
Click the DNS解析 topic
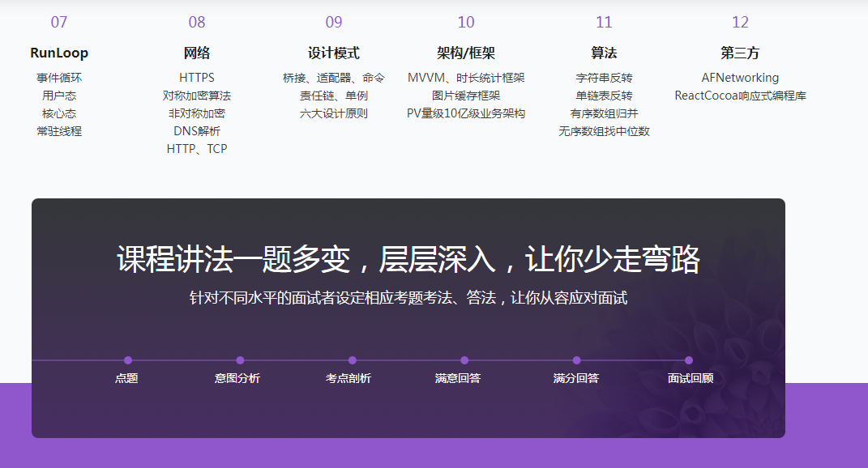click(x=197, y=131)
